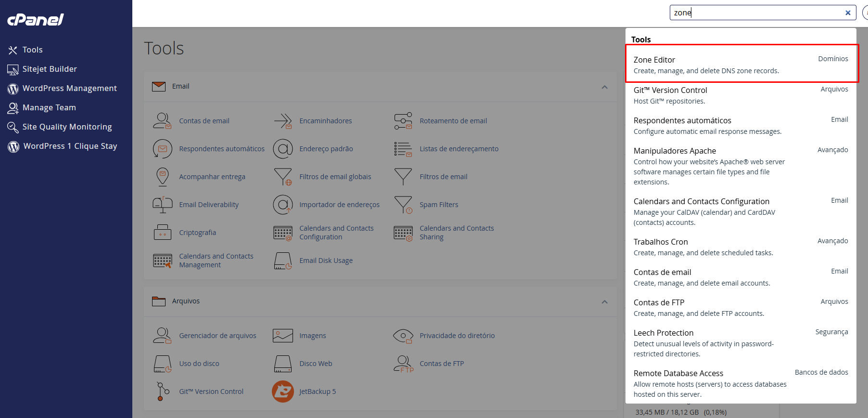Select Contas de FTP search result
The width and height of the screenshot is (868, 418).
[741, 307]
